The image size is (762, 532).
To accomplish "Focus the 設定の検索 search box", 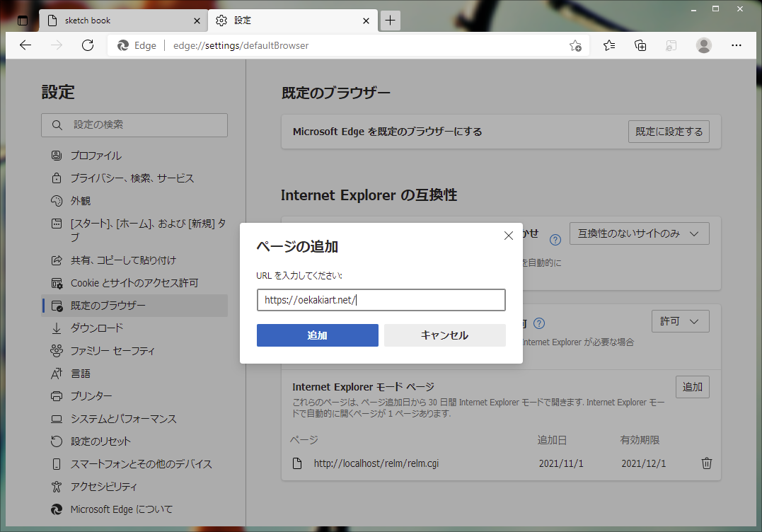I will tap(134, 125).
